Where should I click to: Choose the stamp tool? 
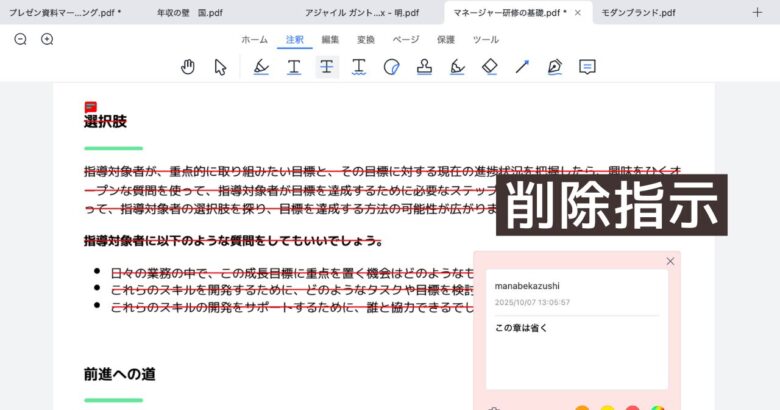coord(424,67)
